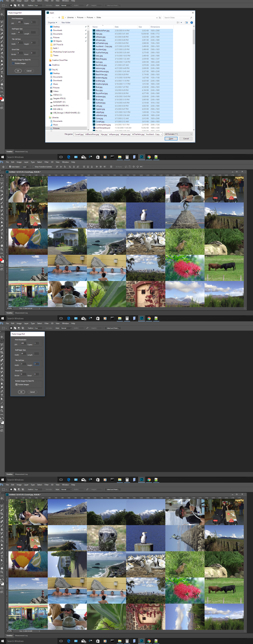This screenshot has height=644, width=253.
Task: Click Cancel button in Open dialog
Action: (186, 138)
